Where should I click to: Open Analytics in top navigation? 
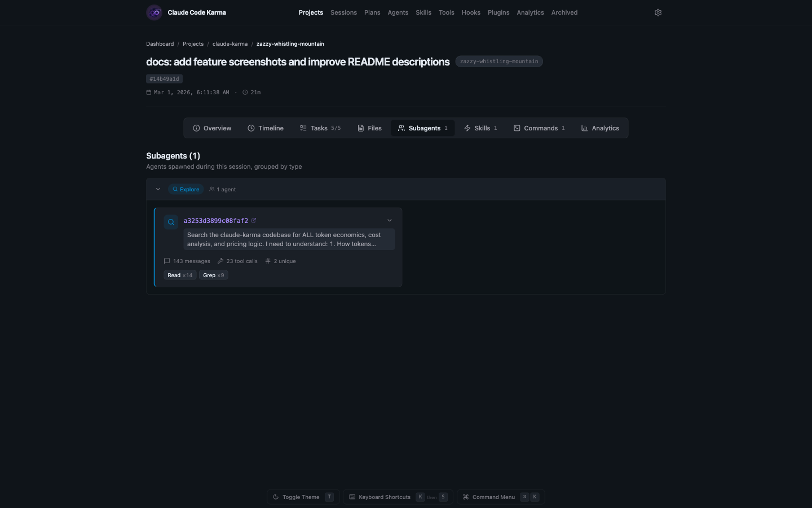pyautogui.click(x=531, y=12)
